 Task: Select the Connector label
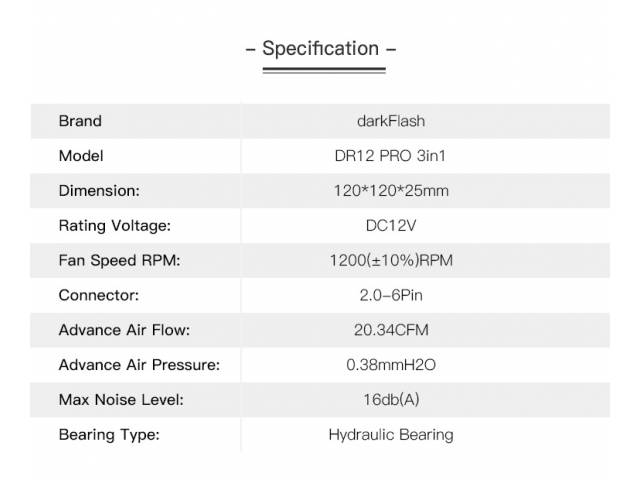[x=98, y=295]
